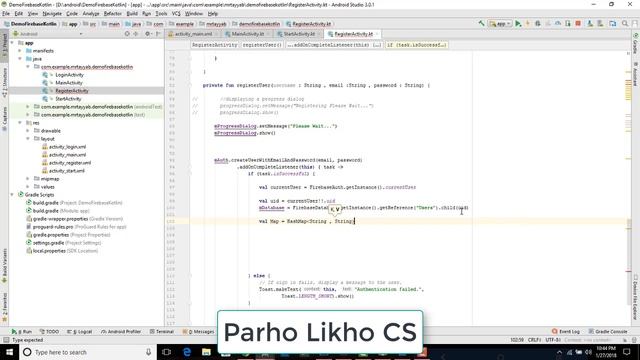Screen dimensions: 640x360
Task: Open the Build menu
Action: coord(132,13)
